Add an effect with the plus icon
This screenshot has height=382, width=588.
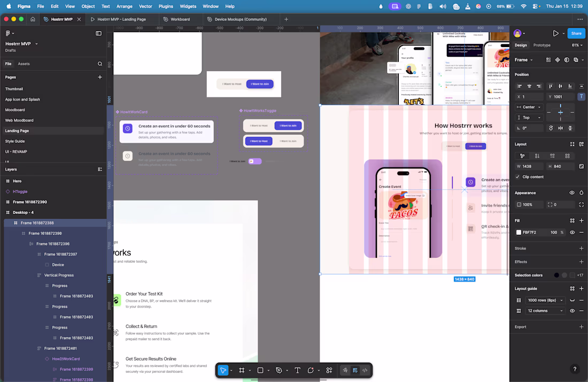[581, 262]
